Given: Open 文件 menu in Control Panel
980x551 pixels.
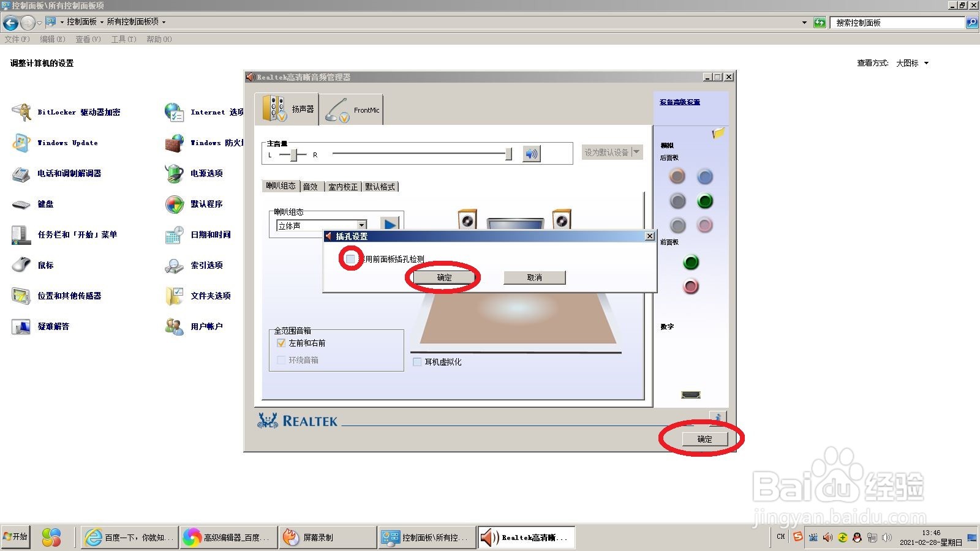Looking at the screenshot, I should click(x=17, y=39).
